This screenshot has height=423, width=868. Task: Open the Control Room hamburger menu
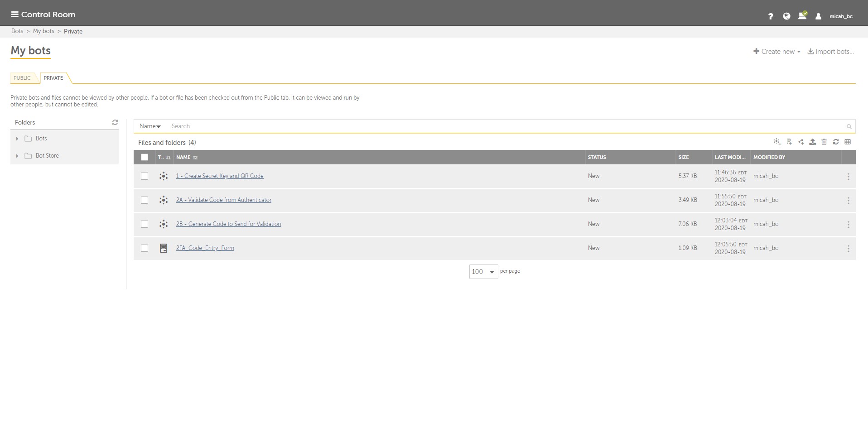coord(14,14)
